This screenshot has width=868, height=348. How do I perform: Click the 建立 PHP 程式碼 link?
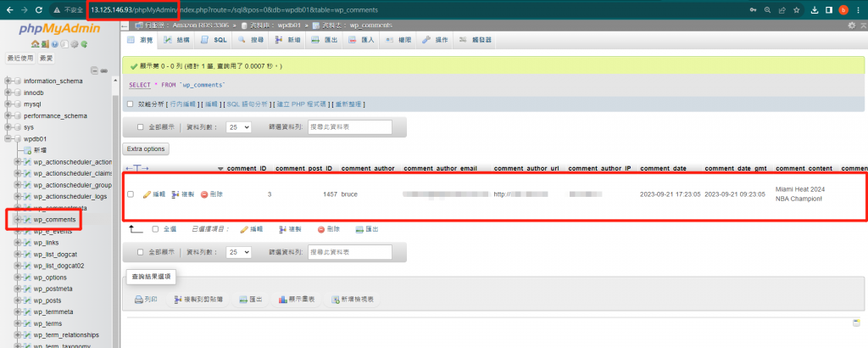click(x=301, y=104)
